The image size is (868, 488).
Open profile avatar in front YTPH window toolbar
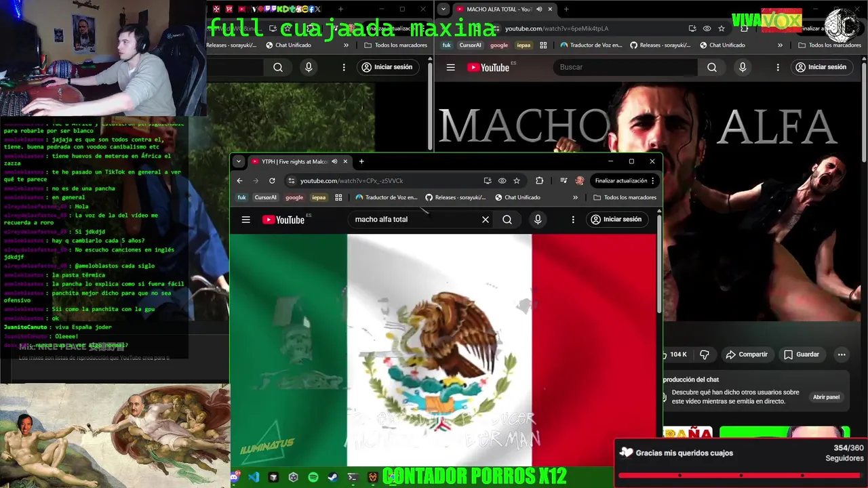(579, 181)
